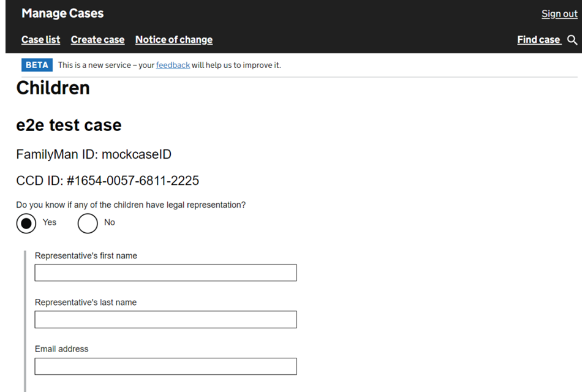
Task: Click the Manage Cases header title
Action: 62,13
